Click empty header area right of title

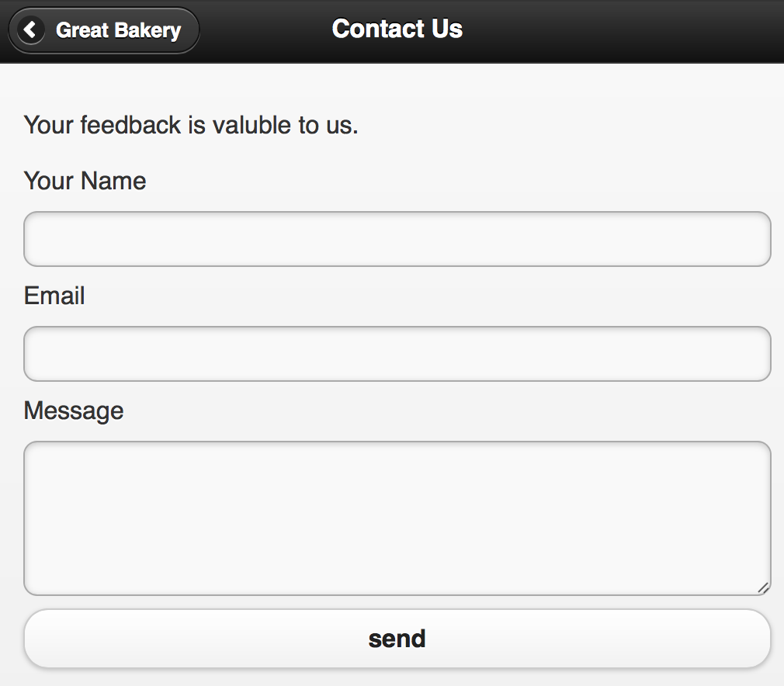(x=621, y=30)
